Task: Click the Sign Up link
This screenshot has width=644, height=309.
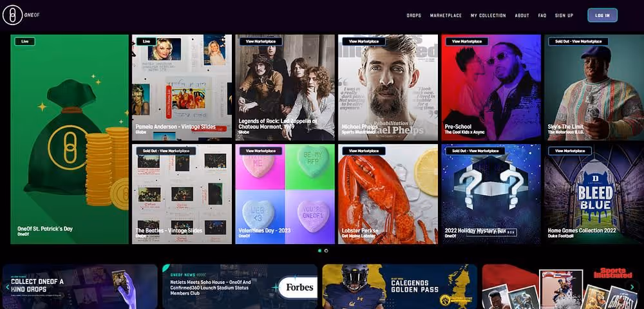Action: point(564,15)
